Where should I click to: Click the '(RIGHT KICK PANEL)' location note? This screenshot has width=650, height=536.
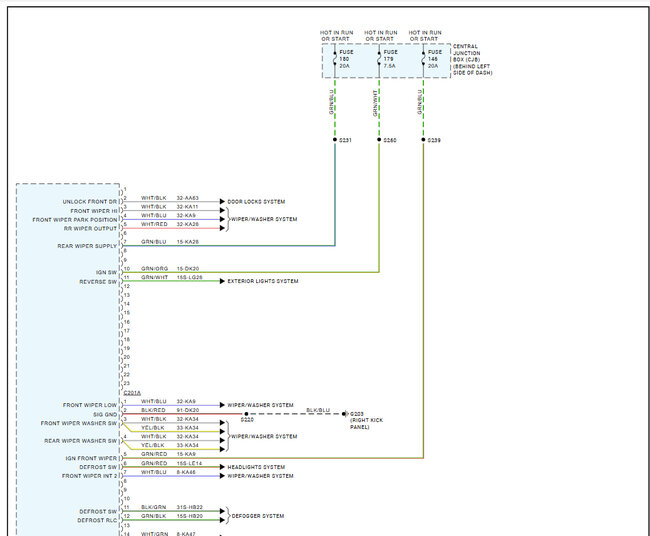click(366, 424)
